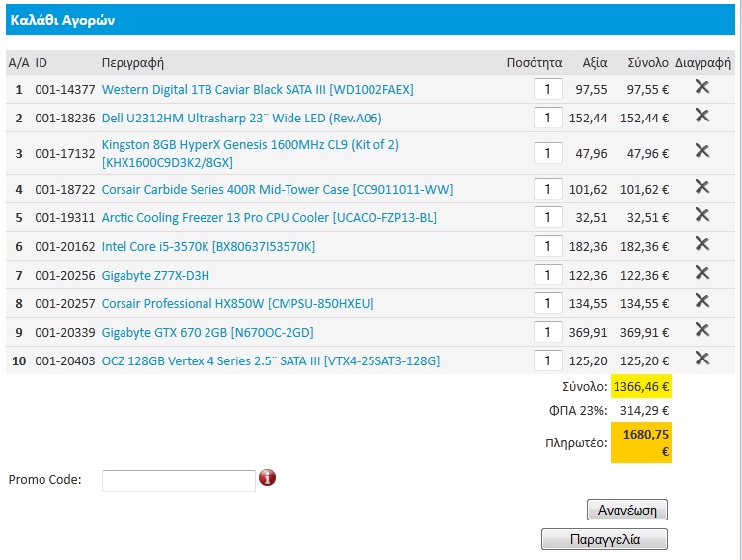The width and height of the screenshot is (742, 560).
Task: Delete the Western Digital 1TB Caviar Black item
Action: [702, 87]
